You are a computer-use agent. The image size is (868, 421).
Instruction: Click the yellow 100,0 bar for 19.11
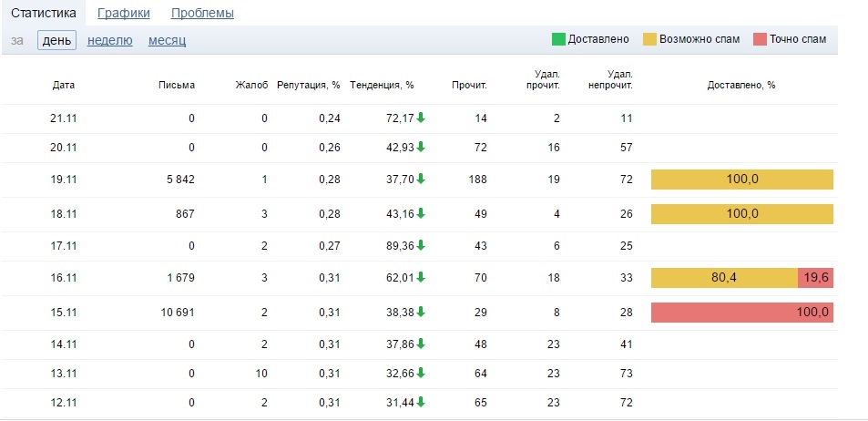tap(741, 180)
